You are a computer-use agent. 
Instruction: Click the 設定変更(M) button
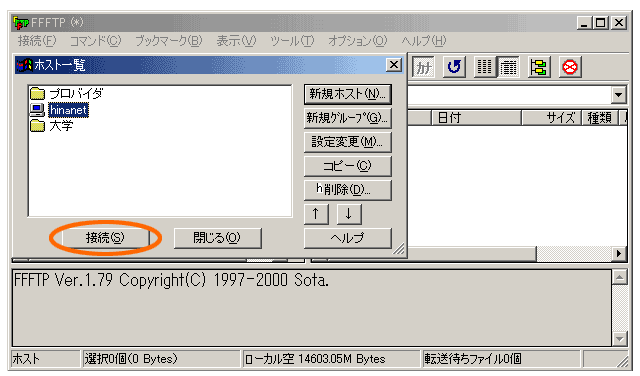(x=348, y=142)
